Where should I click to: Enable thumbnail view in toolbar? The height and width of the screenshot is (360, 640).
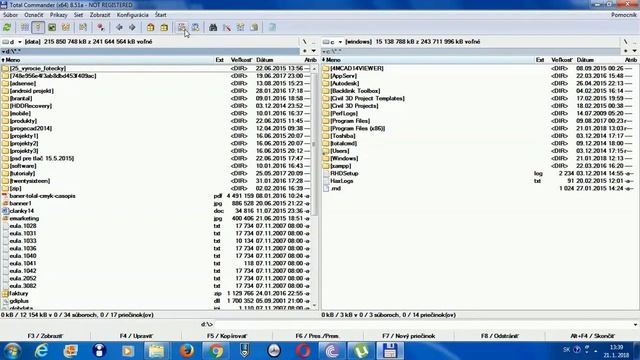point(52,27)
